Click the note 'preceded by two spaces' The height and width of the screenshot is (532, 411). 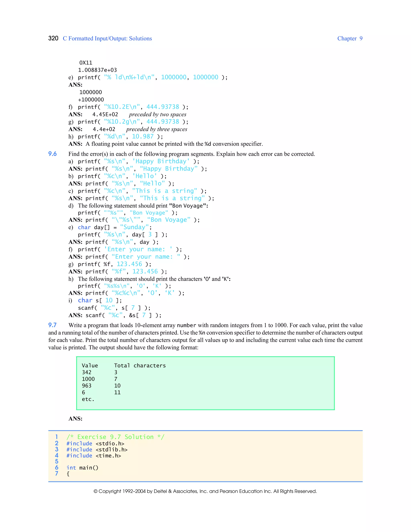coord(158,114)
